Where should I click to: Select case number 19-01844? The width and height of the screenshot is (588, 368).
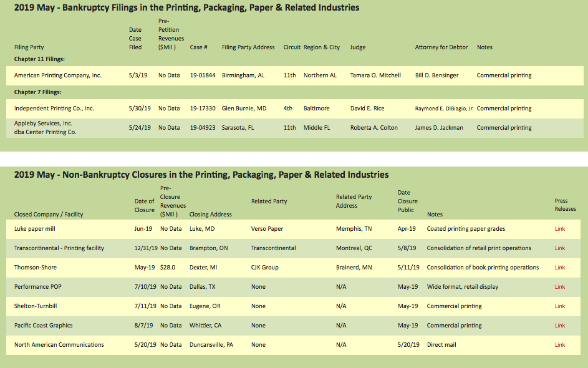(x=203, y=75)
